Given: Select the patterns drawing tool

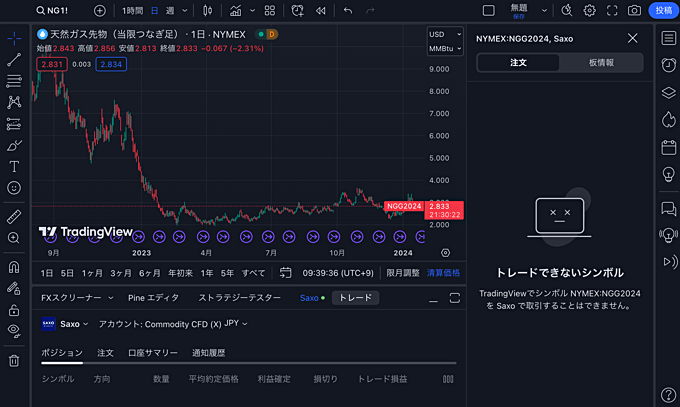Looking at the screenshot, I should (14, 102).
